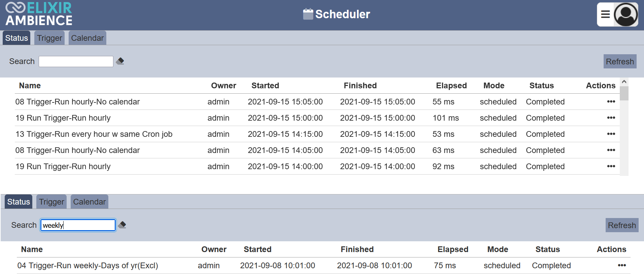Click the scroll-up arrow of job list
This screenshot has width=644, height=277.
click(x=624, y=82)
